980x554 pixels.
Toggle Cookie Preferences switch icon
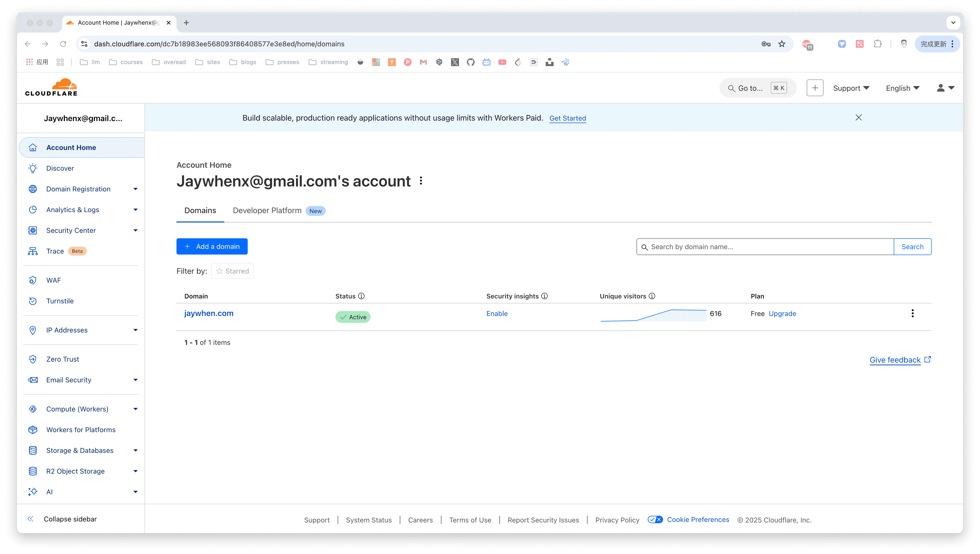pyautogui.click(x=655, y=520)
